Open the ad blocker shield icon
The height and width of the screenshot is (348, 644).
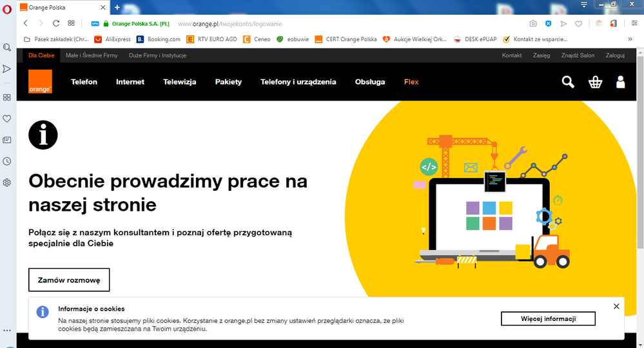click(549, 24)
